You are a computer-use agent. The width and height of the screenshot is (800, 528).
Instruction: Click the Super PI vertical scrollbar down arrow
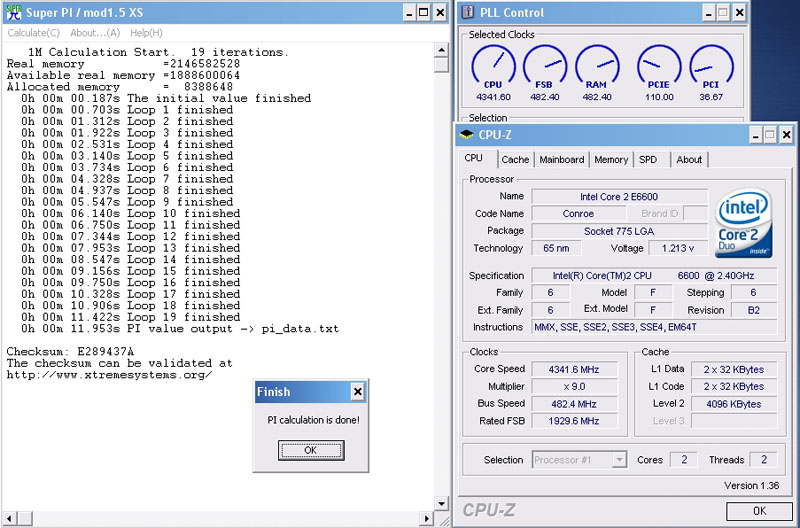click(441, 504)
